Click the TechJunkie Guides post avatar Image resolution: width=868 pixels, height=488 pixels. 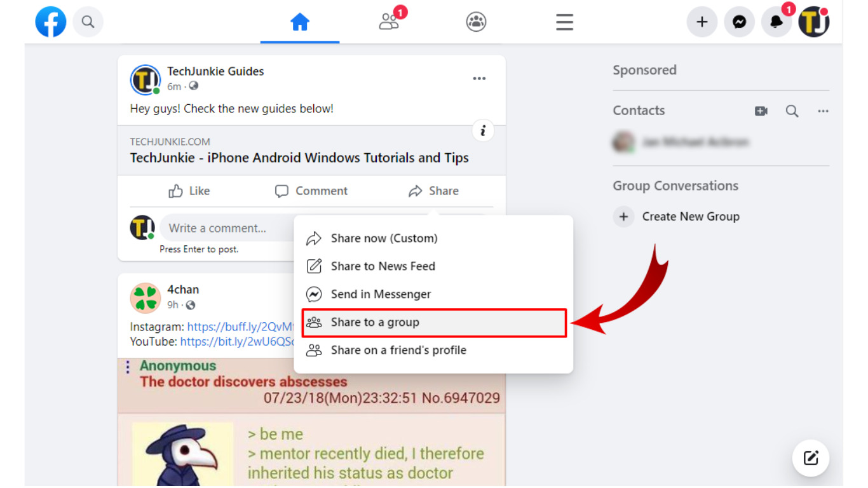point(146,80)
